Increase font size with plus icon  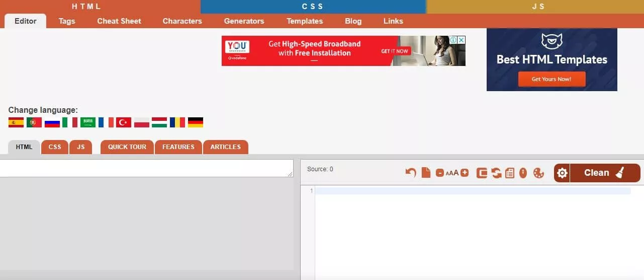tap(465, 173)
